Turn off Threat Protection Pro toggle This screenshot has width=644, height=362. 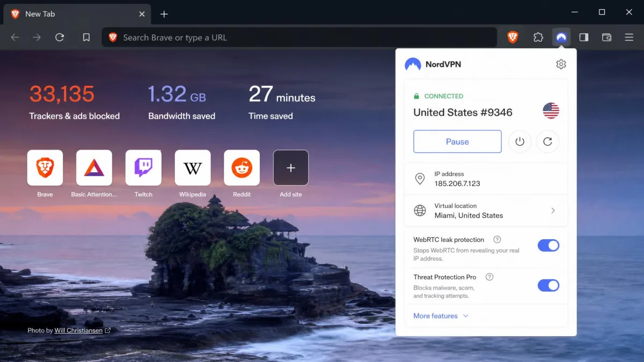click(x=548, y=285)
